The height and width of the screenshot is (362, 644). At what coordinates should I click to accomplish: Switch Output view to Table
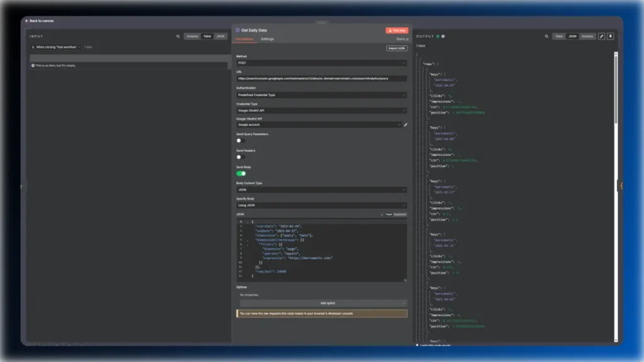click(559, 36)
